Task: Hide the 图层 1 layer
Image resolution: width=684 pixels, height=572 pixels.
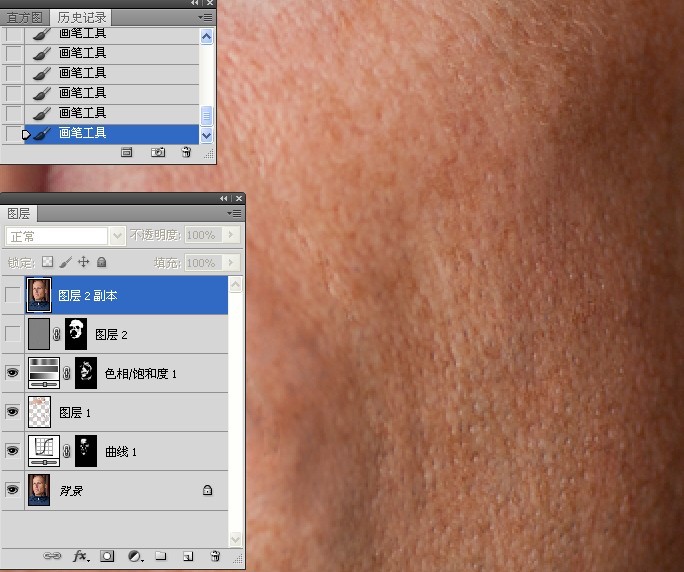Action: (x=12, y=411)
